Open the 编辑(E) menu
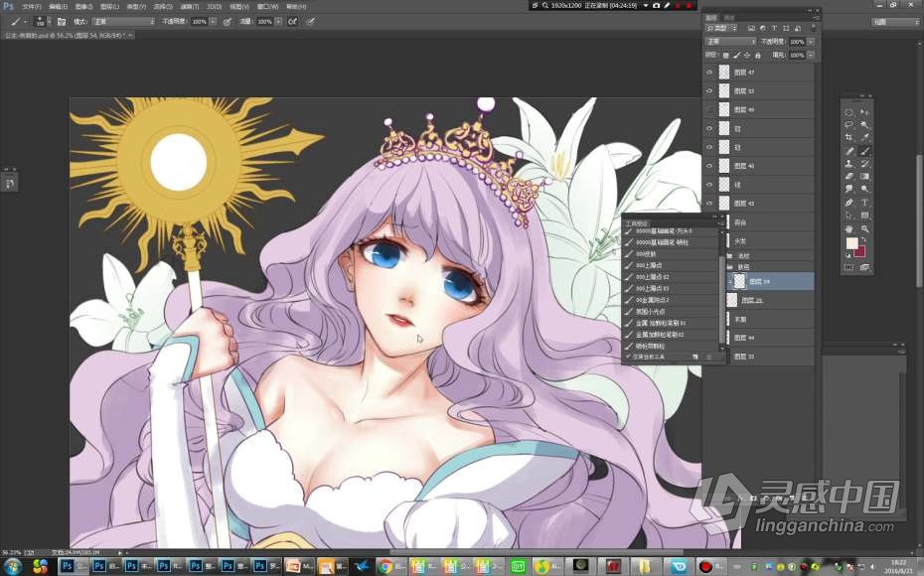Image resolution: width=924 pixels, height=576 pixels. [59, 7]
